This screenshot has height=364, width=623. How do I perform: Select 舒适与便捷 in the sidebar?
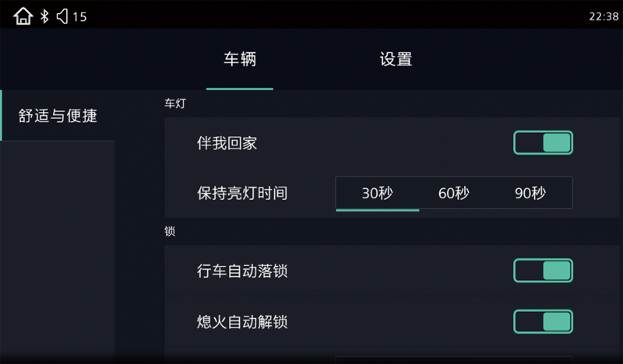[x=58, y=116]
